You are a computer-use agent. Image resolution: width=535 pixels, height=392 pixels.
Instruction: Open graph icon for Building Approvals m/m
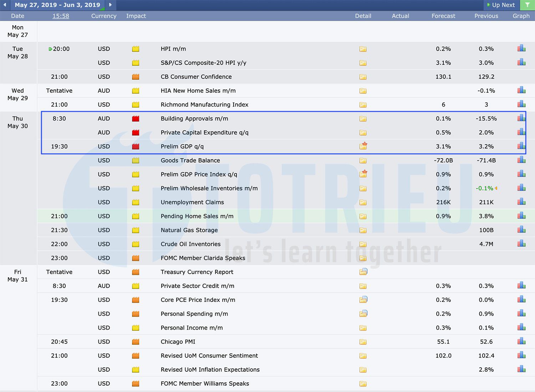coord(521,118)
